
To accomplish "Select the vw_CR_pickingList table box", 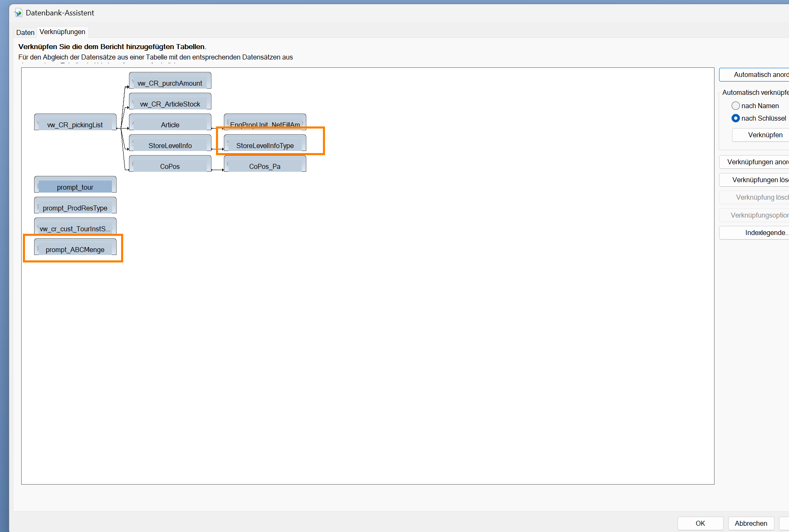I will point(75,124).
